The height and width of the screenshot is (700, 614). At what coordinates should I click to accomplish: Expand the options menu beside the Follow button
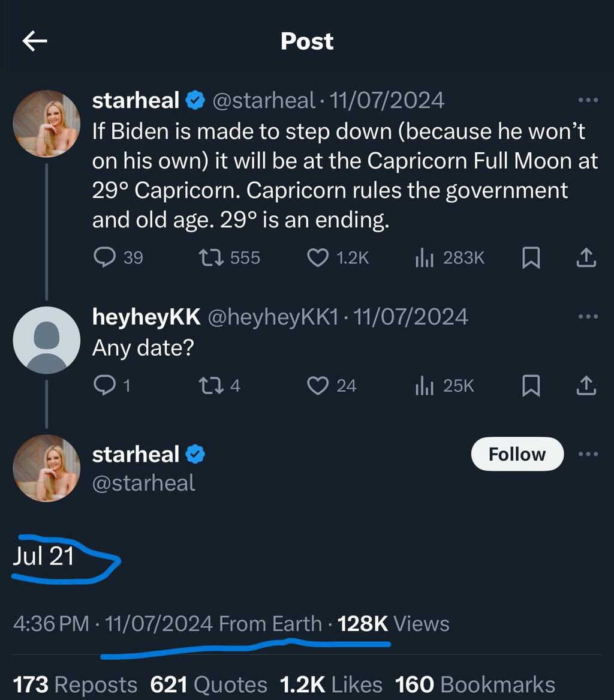(586, 454)
